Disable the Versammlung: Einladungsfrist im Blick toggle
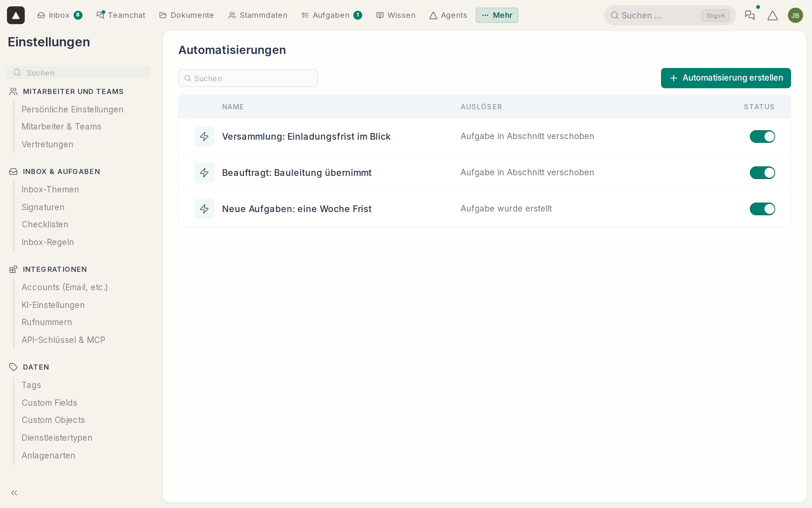Image resolution: width=812 pixels, height=508 pixels. pos(762,137)
